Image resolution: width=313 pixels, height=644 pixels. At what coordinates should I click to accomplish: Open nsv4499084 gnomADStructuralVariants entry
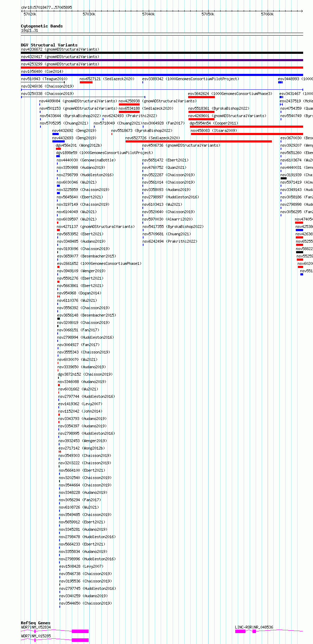(78, 101)
